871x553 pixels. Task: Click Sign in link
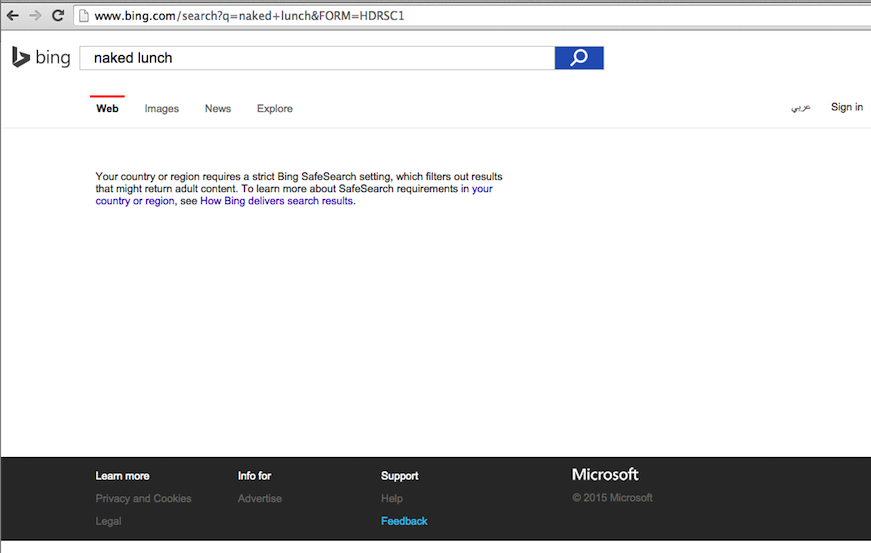(x=846, y=107)
